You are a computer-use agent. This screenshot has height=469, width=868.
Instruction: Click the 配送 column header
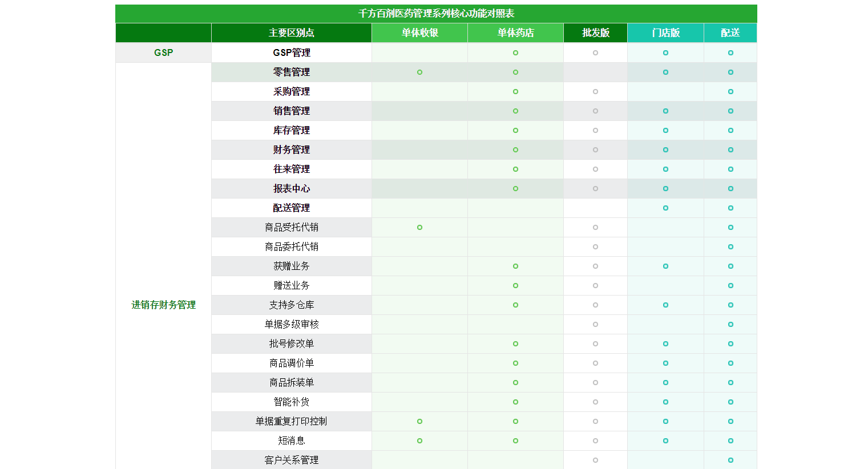click(x=730, y=33)
